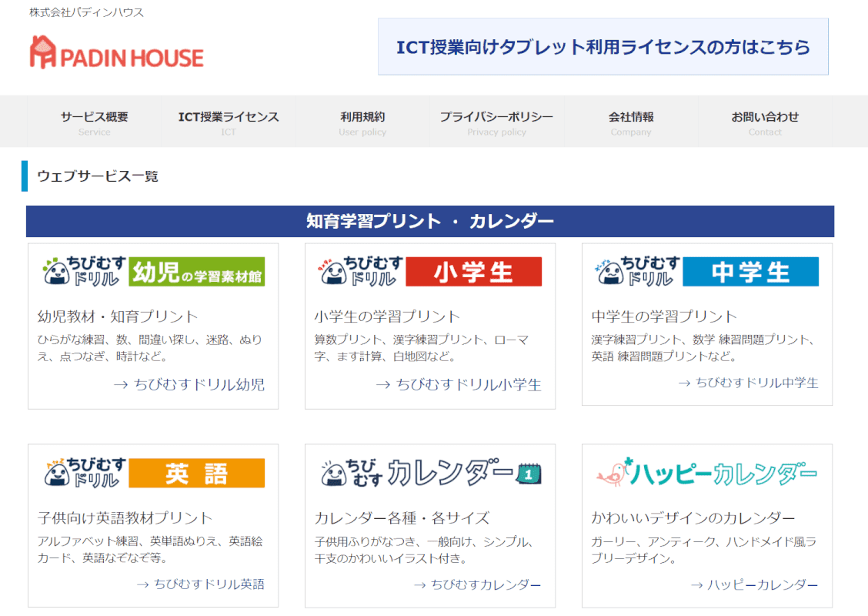This screenshot has height=616, width=868.
Task: Open the 利用規約 menu item
Action: (362, 122)
